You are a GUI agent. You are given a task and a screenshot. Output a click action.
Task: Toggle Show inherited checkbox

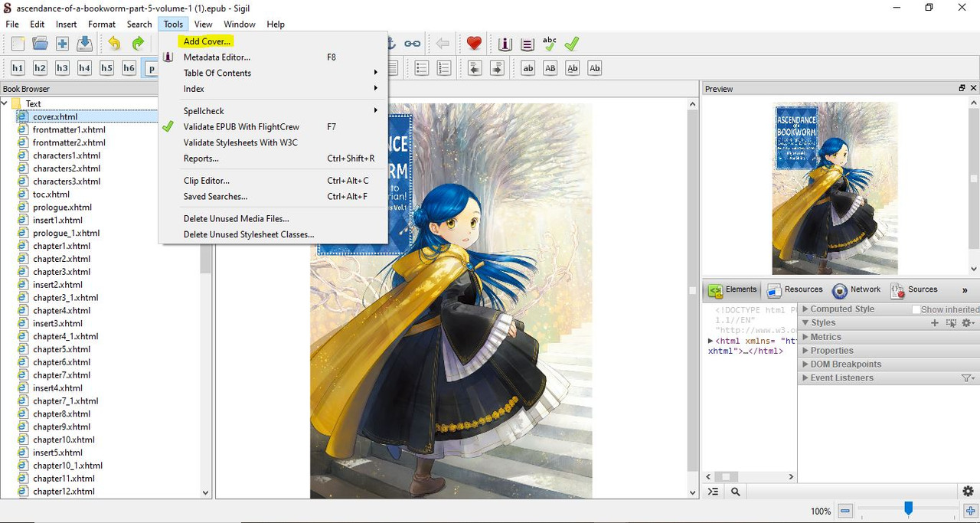click(x=916, y=309)
